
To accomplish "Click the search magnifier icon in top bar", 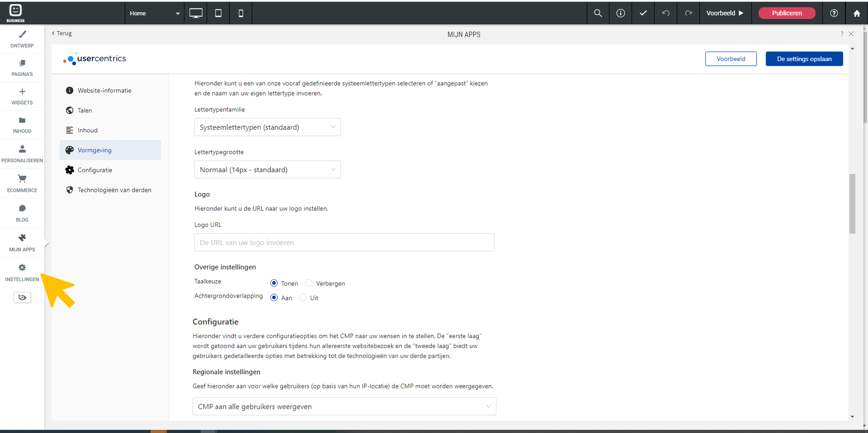I will click(x=598, y=13).
